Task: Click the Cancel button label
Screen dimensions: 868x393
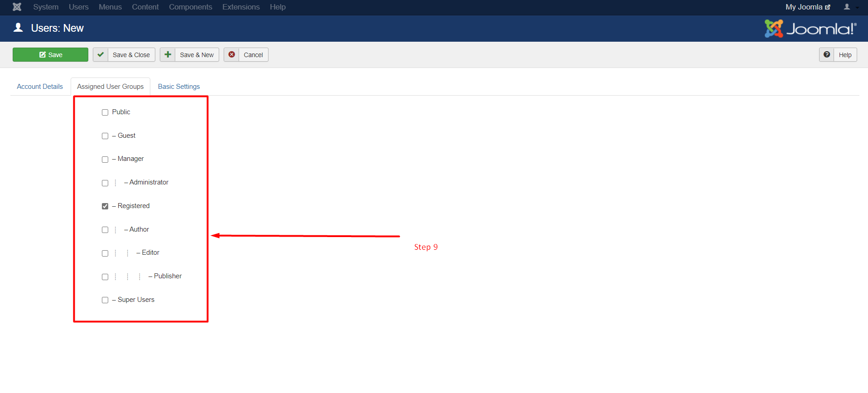Action: 253,55
